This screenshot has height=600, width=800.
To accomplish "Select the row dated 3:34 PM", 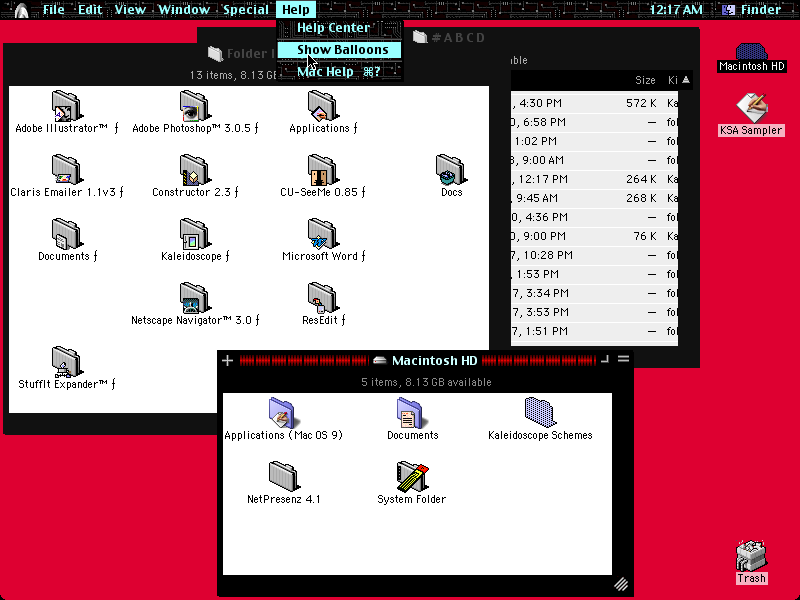I will [x=594, y=293].
